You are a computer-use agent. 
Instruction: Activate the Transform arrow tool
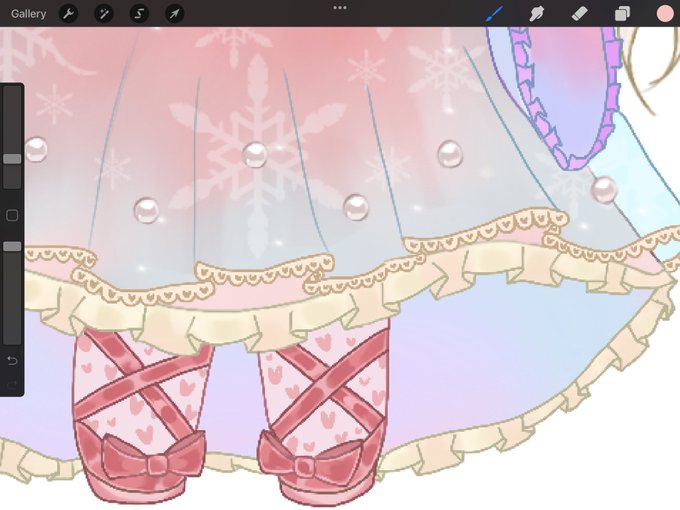click(x=174, y=14)
